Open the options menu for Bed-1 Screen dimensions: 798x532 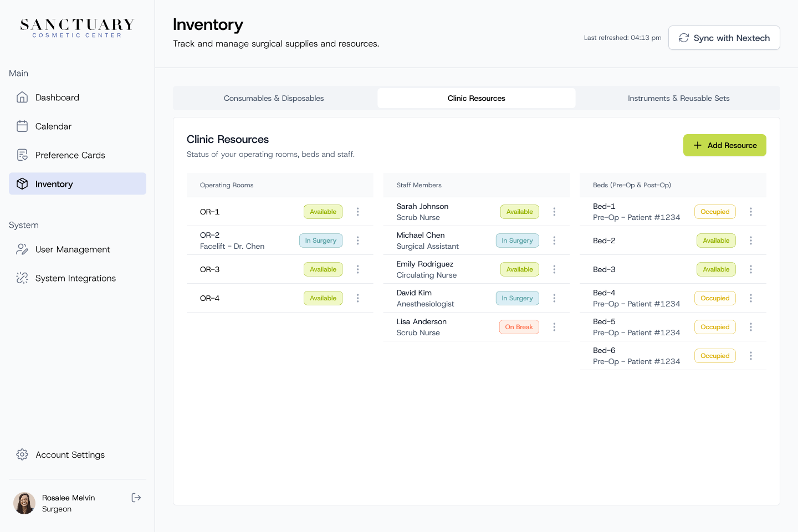pyautogui.click(x=751, y=212)
